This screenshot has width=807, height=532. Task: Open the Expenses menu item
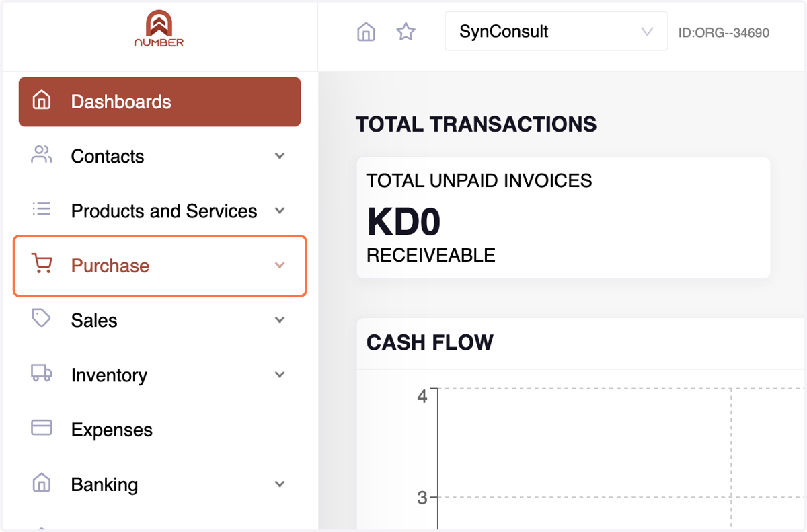(159, 430)
